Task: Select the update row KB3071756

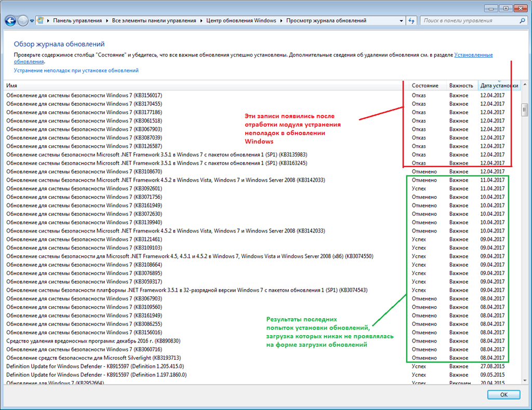Action: pos(262,197)
